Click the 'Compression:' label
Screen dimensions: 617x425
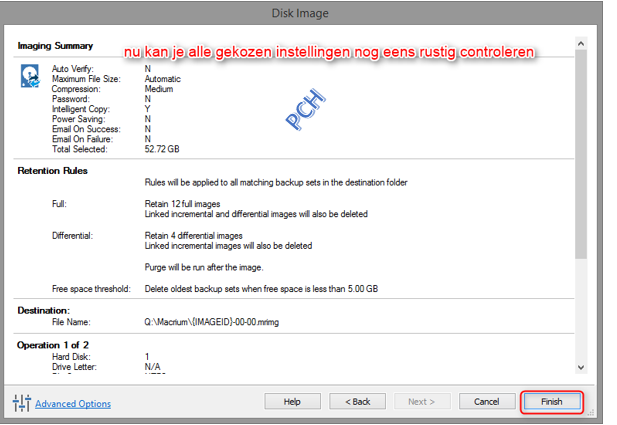tap(76, 89)
